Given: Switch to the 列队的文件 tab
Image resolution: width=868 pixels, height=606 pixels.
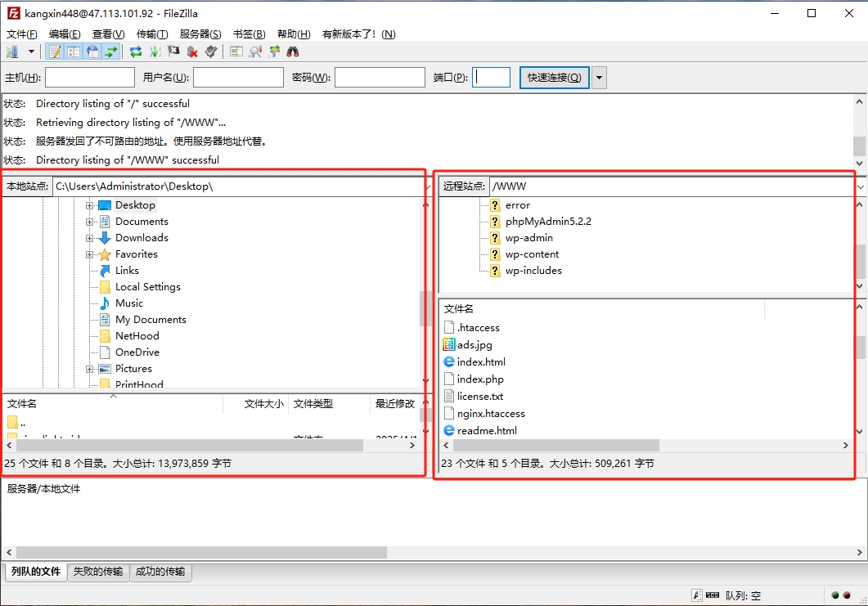Looking at the screenshot, I should pos(36,572).
